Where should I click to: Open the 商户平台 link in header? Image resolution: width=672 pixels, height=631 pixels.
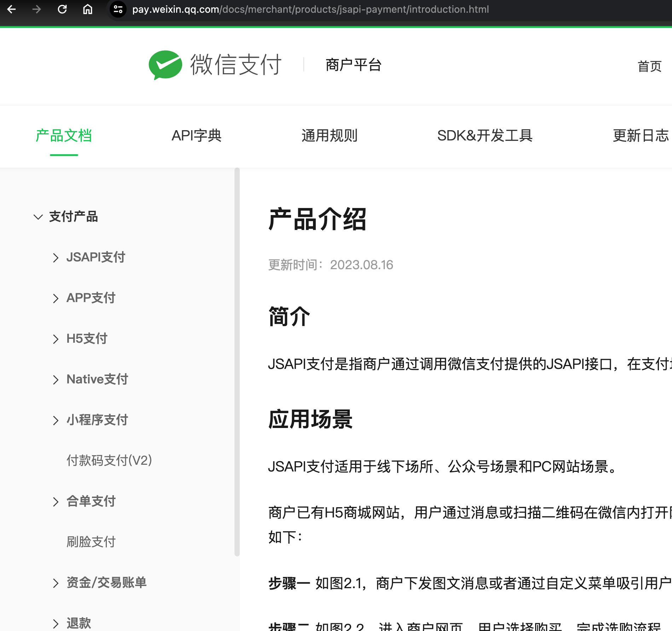tap(353, 65)
